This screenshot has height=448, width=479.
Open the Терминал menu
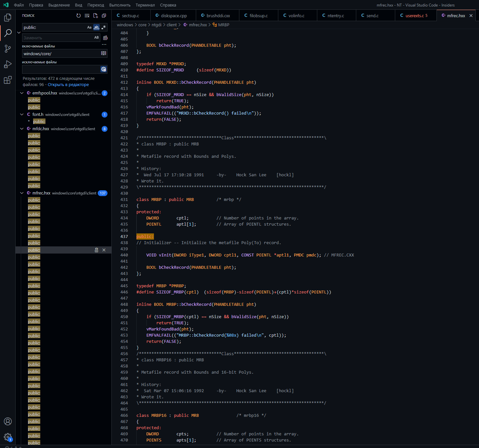(x=145, y=5)
